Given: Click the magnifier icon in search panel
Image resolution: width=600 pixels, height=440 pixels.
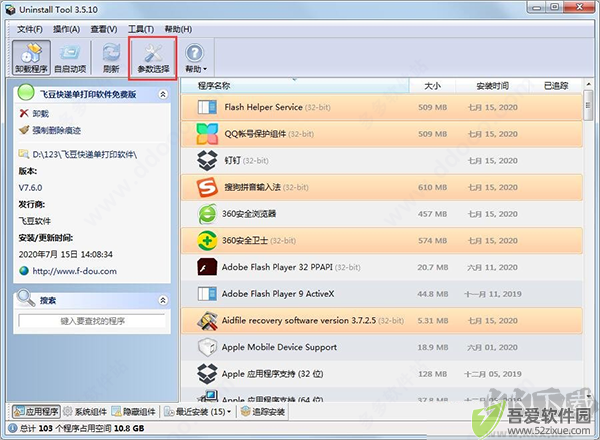Looking at the screenshot, I should 26,298.
